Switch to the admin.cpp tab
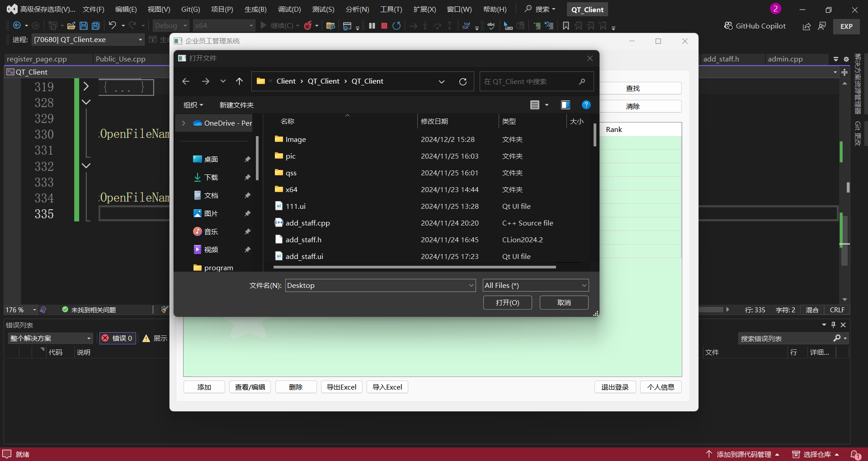Image resolution: width=868 pixels, height=461 pixels. [x=785, y=59]
